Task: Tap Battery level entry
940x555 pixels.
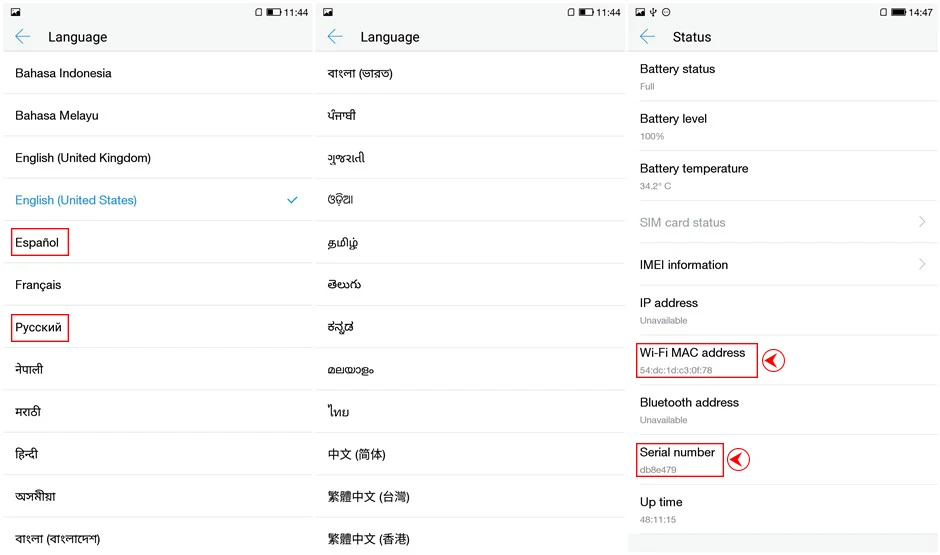Action: [783, 126]
